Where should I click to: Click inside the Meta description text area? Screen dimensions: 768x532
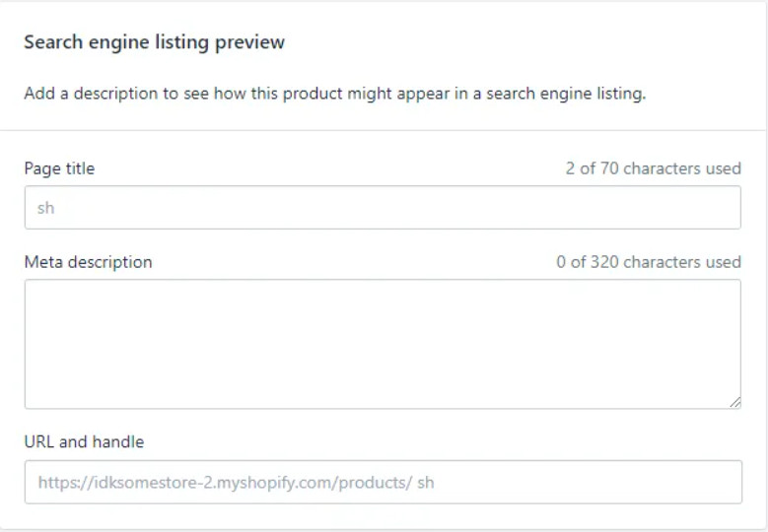pos(383,343)
